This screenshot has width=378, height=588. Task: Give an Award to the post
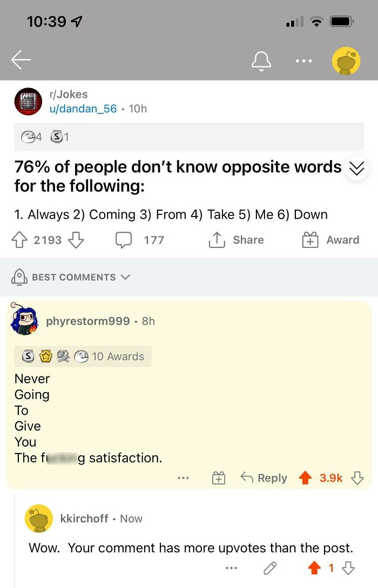tap(330, 240)
